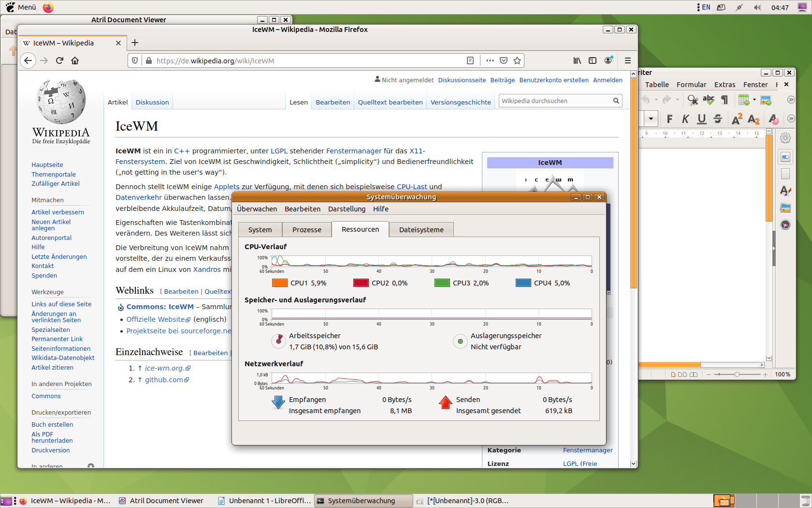Change the CPU1 orange color swatch

tap(280, 283)
